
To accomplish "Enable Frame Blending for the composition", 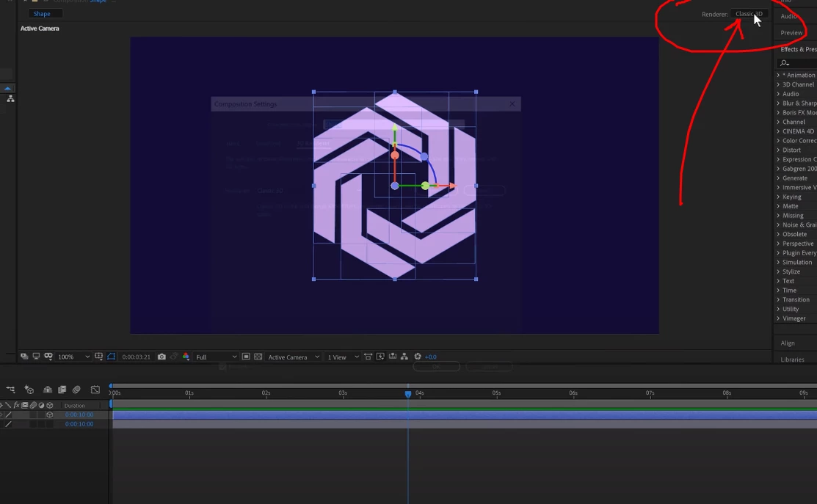I will point(62,390).
